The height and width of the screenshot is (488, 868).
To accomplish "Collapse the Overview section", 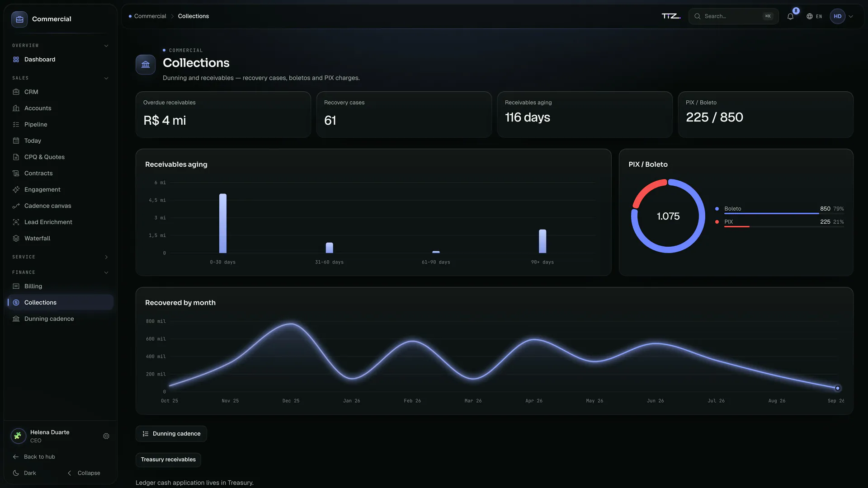I will tap(106, 46).
